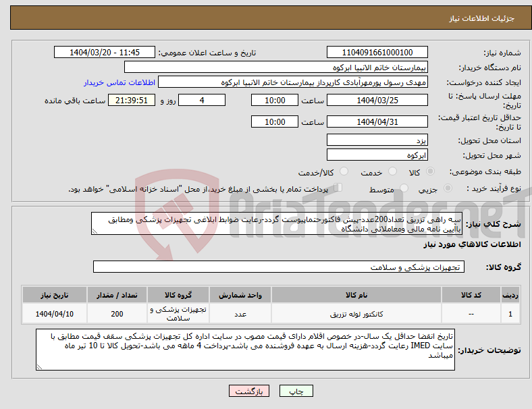Click the row number cell 1

(510, 314)
